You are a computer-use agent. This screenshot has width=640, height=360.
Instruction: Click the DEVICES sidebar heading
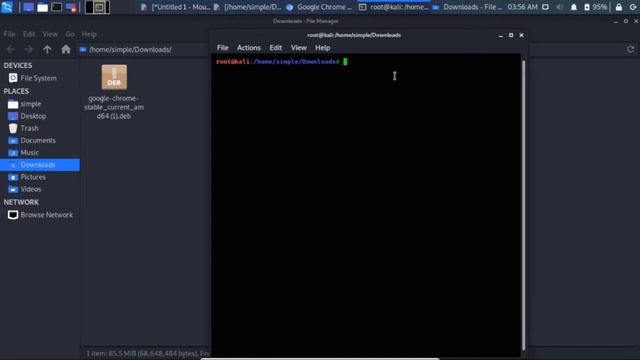point(18,66)
